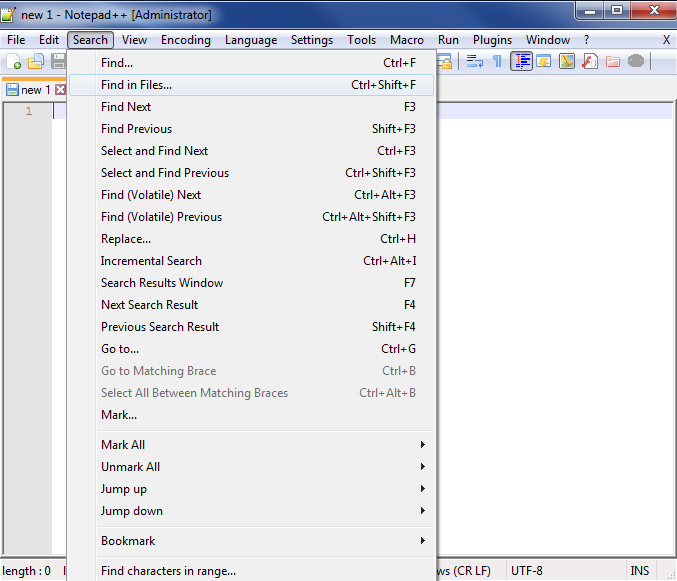The width and height of the screenshot is (677, 581).
Task: Choose Next Search Result entry
Action: click(x=251, y=305)
